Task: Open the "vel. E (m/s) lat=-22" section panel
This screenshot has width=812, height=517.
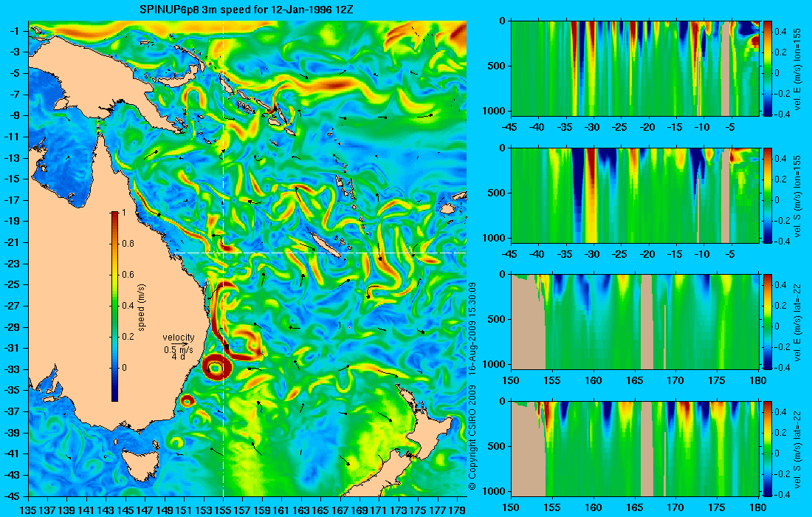Action: [635, 322]
